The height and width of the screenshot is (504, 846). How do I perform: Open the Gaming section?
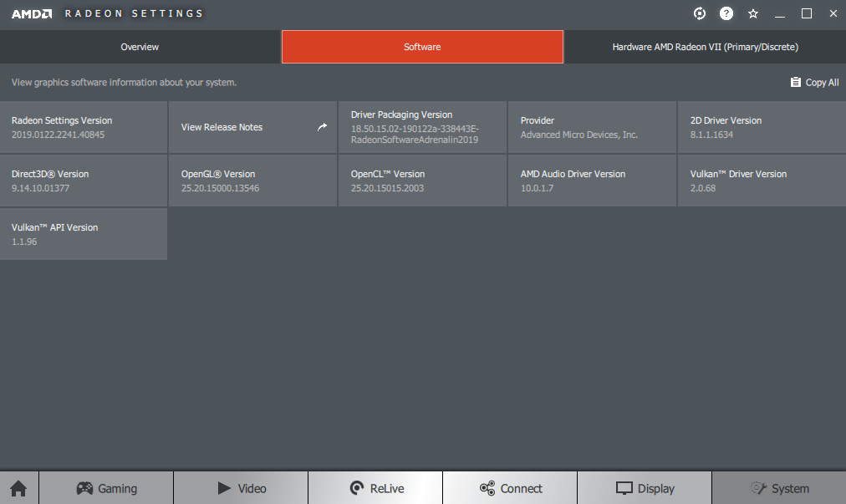coord(106,488)
